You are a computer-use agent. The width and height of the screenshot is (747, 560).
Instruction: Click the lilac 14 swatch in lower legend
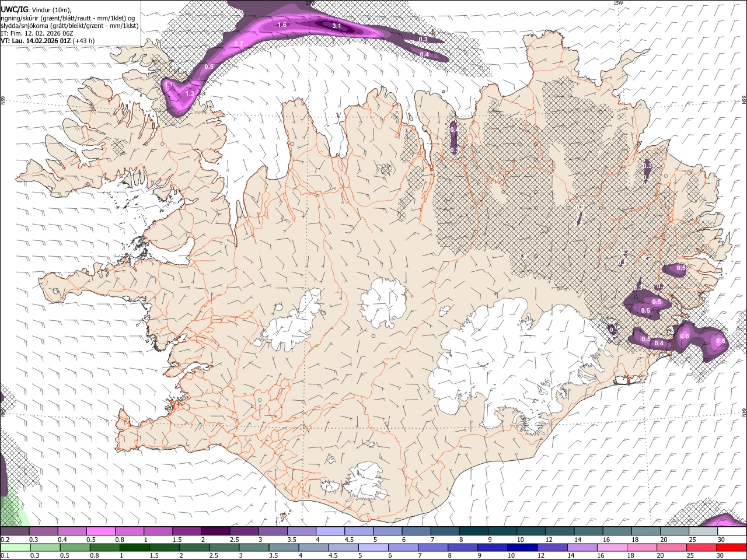[582, 547]
